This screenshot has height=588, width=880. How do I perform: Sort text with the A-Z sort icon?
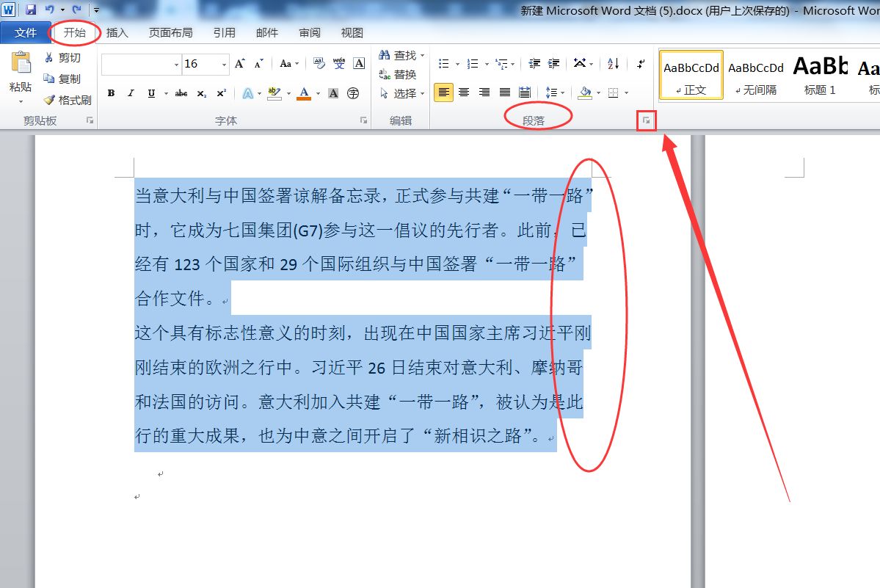(x=614, y=63)
